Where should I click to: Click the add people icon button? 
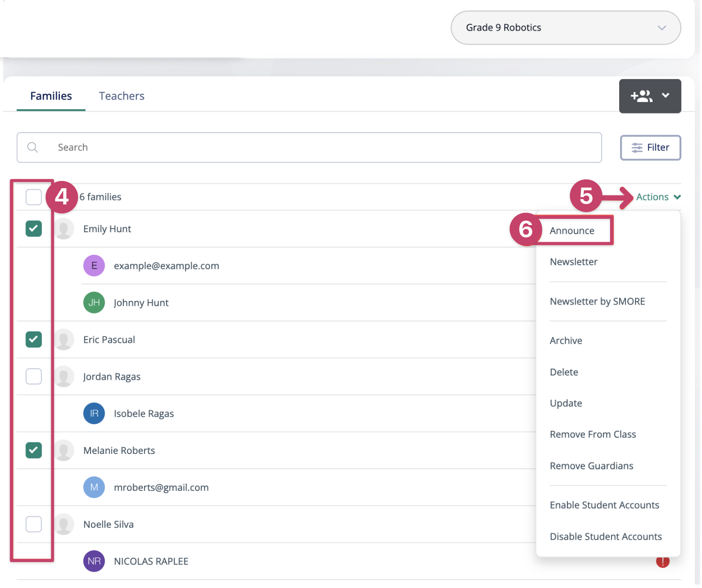point(641,96)
